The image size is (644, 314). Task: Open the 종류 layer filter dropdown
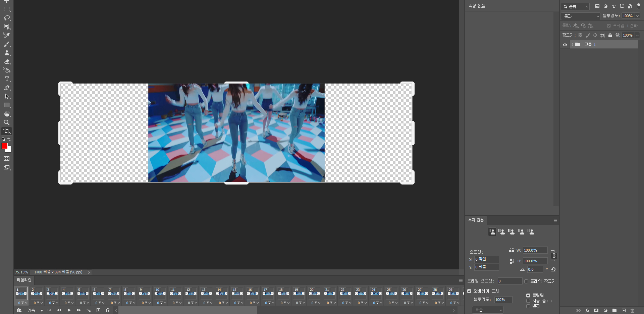[575, 6]
